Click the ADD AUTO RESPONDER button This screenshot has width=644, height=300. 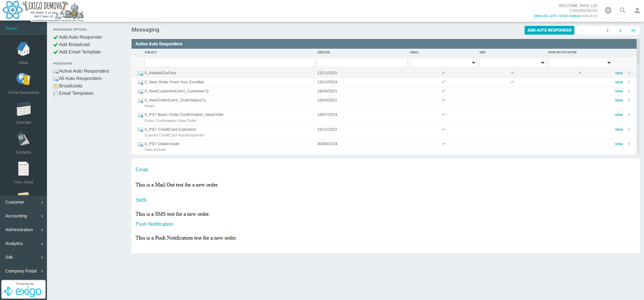[549, 30]
